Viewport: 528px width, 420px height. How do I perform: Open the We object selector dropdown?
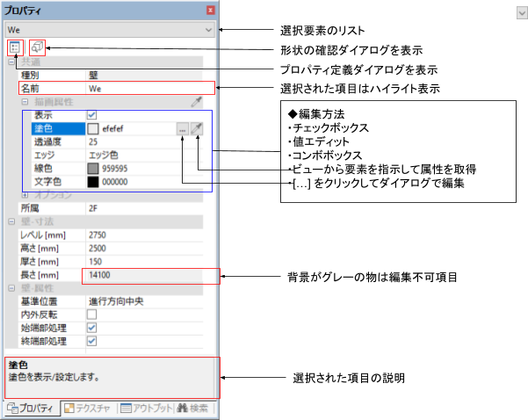(208, 29)
